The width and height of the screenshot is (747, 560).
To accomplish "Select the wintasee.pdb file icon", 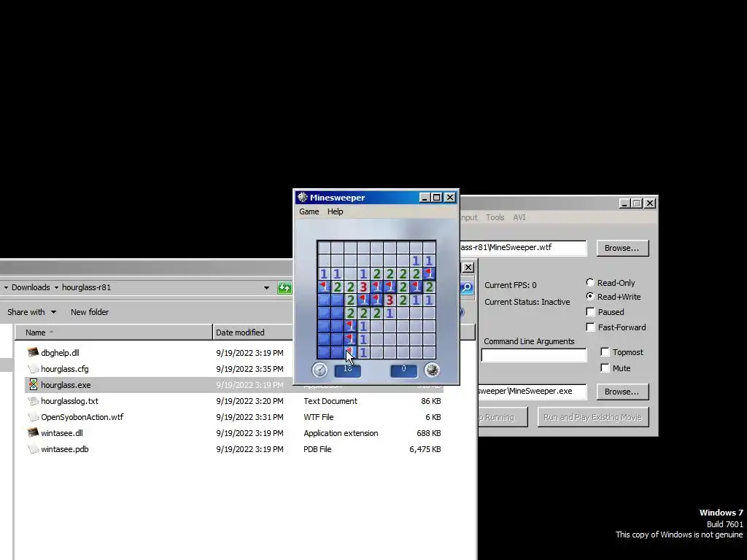I will pyautogui.click(x=33, y=449).
